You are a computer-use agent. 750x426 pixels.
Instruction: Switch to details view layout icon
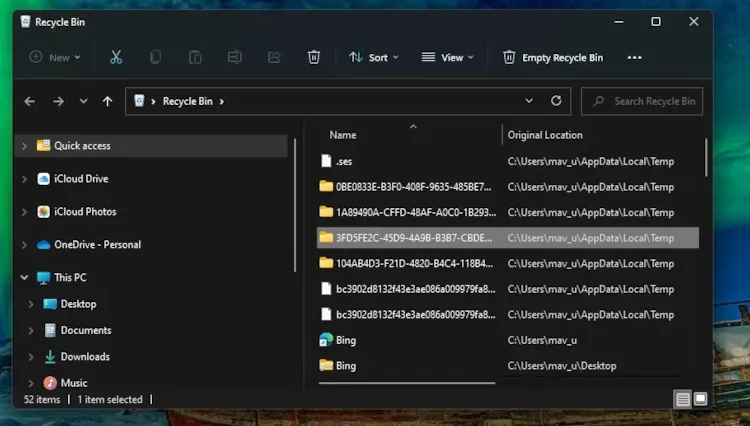683,399
